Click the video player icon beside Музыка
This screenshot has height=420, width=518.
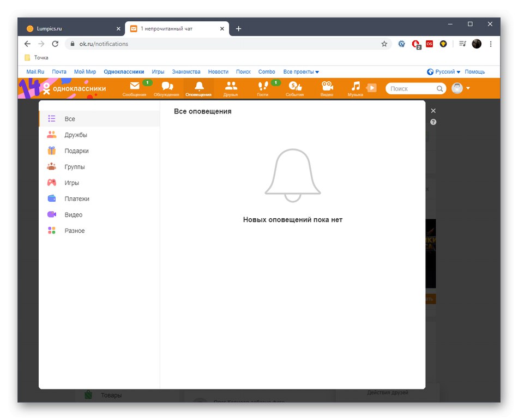[372, 88]
